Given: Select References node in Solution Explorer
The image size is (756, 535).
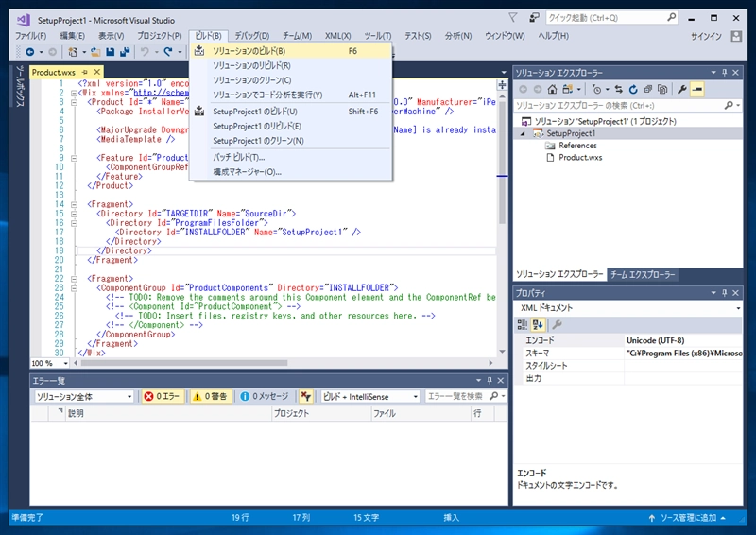Looking at the screenshot, I should point(577,146).
